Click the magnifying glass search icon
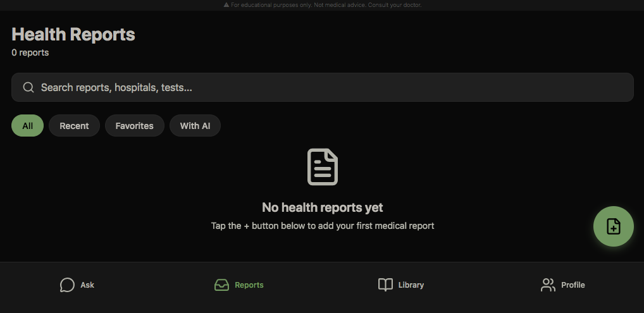Image resolution: width=644 pixels, height=313 pixels. pos(28,87)
